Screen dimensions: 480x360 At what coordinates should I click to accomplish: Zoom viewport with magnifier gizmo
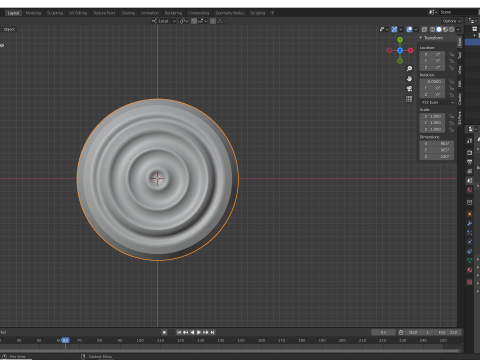pyautogui.click(x=409, y=69)
